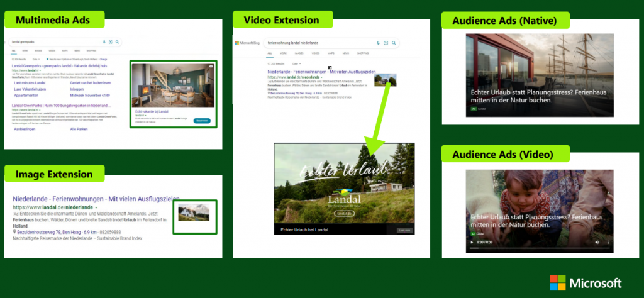Click Learn more button under Echter Urlaub video
Viewport: 644px width, 298px height.
[x=404, y=231]
